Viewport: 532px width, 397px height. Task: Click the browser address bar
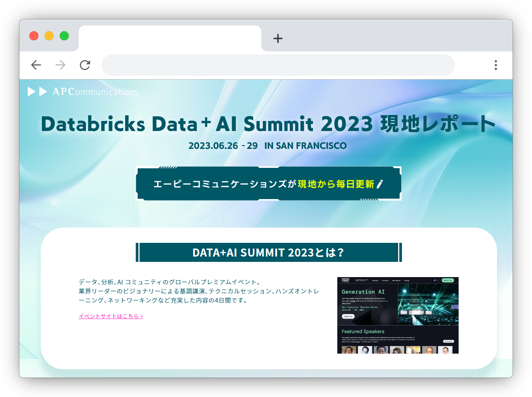click(x=278, y=65)
